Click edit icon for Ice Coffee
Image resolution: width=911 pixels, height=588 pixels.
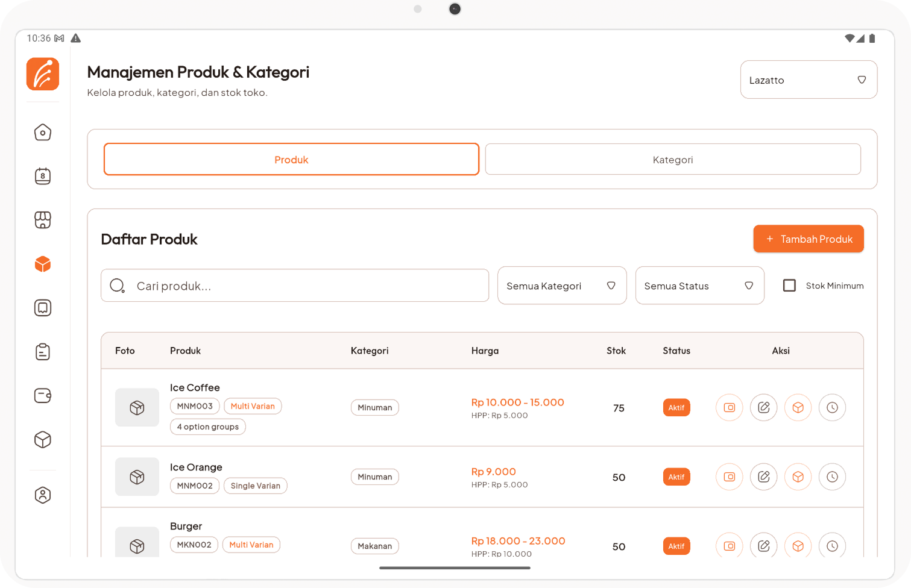[x=763, y=408]
